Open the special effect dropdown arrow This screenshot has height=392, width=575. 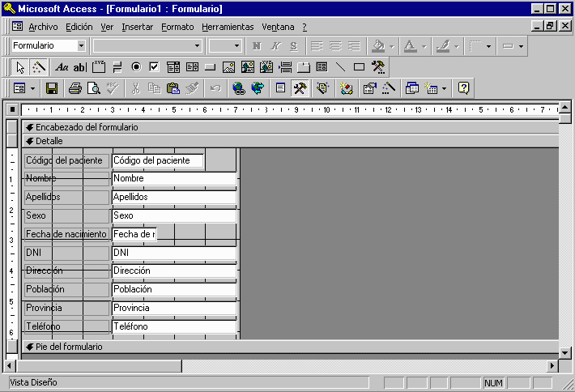521,46
